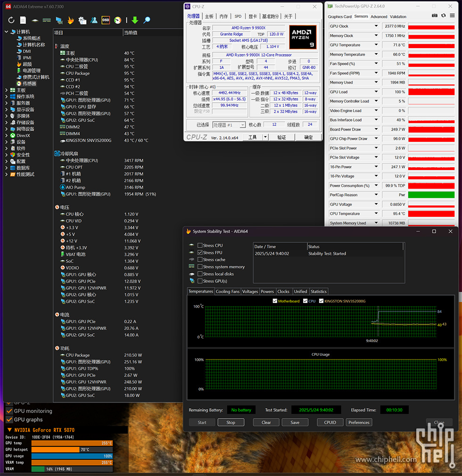Expand the 显示设备 tree node
This screenshot has width=462, height=476.
click(x=7, y=110)
